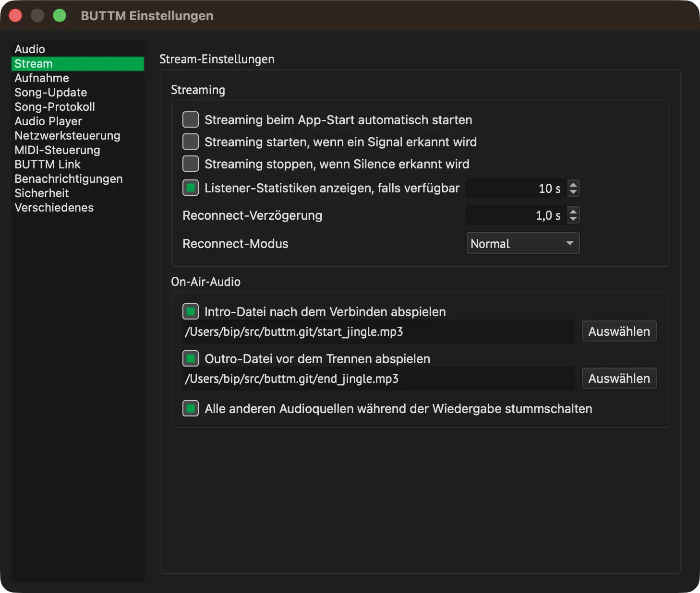Image resolution: width=700 pixels, height=593 pixels.
Task: Open Netzwerksteuerung in the sidebar
Action: (77, 136)
